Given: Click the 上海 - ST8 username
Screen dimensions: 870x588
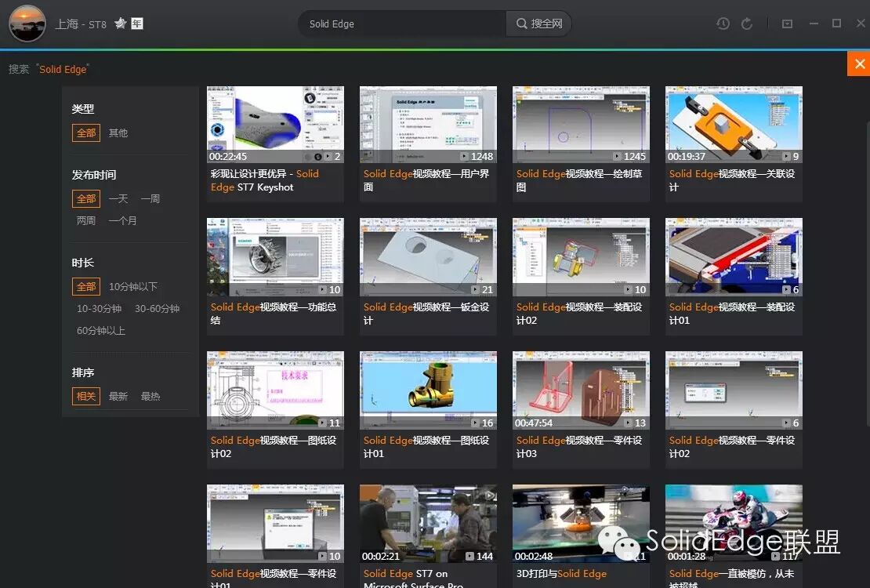Looking at the screenshot, I should [x=81, y=24].
